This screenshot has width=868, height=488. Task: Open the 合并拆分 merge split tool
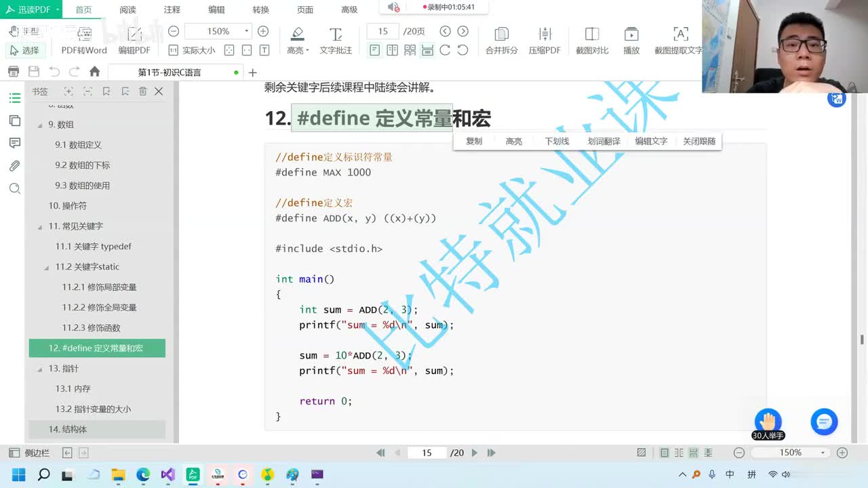[501, 41]
